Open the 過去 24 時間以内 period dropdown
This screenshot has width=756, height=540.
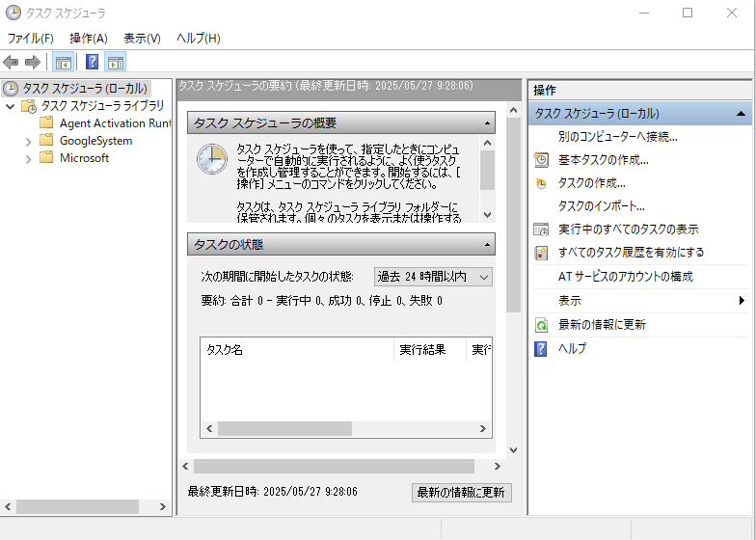click(433, 277)
